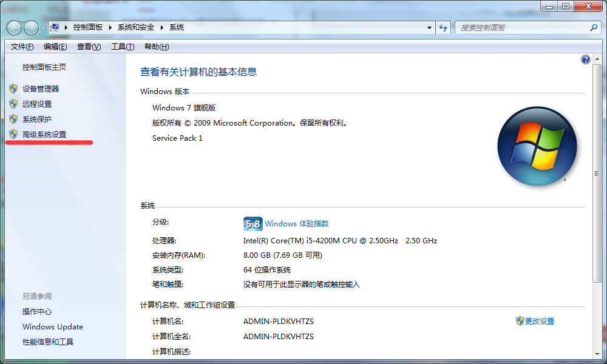Screen dimensions: 607x364
Task: Open the 控制面板 breadcrumb in the address bar
Action: click(88, 27)
